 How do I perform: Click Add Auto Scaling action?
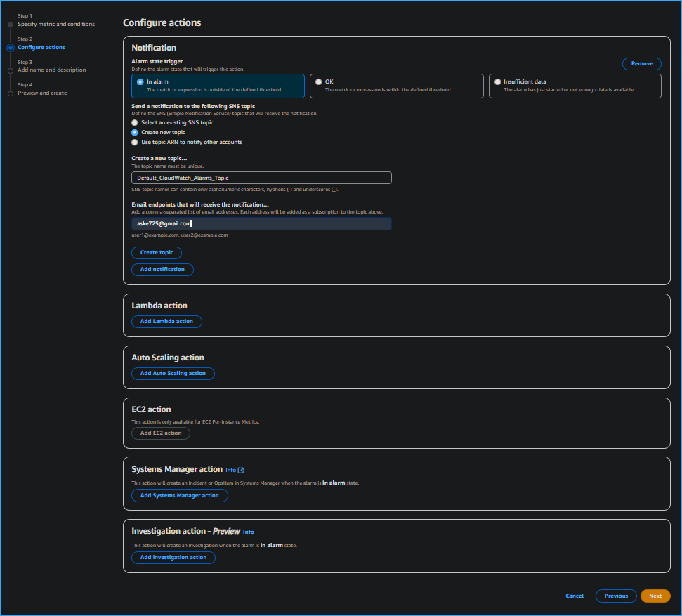pyautogui.click(x=173, y=373)
